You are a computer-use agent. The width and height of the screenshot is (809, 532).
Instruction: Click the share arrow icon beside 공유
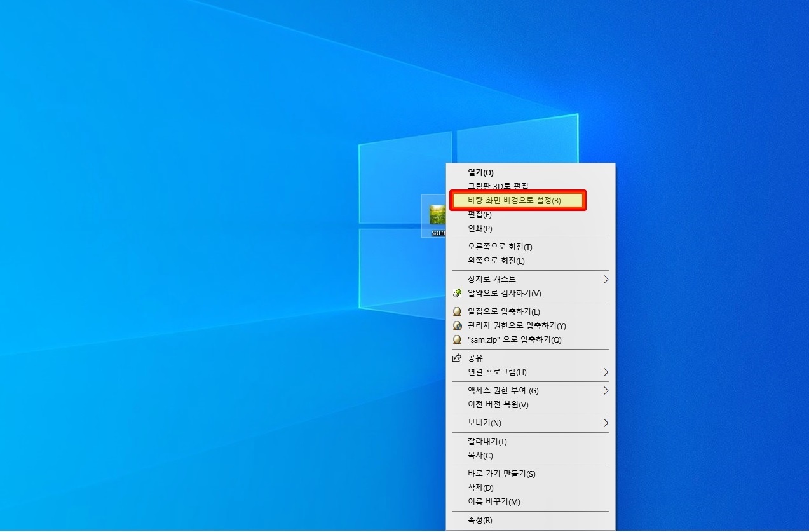tap(456, 358)
